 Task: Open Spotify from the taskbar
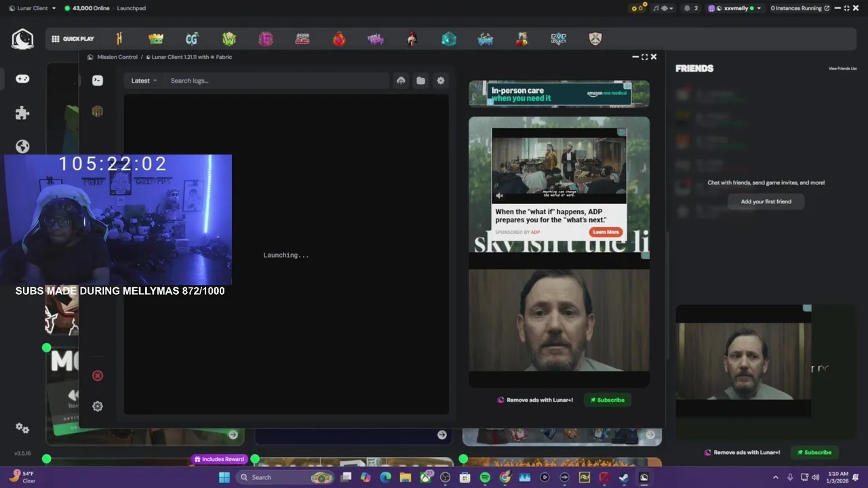[485, 477]
